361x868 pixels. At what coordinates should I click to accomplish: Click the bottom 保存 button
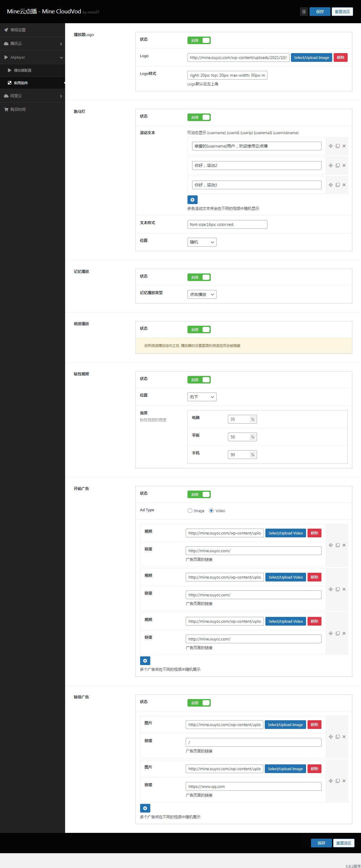pyautogui.click(x=321, y=843)
